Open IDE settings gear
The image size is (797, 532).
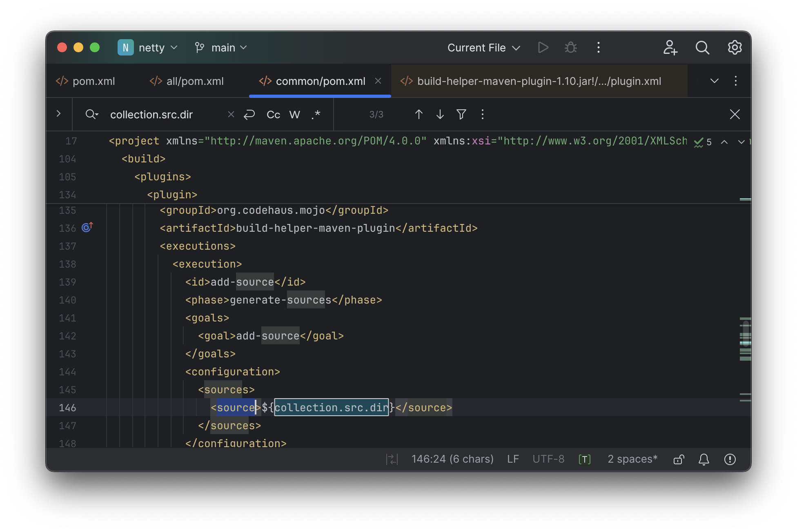coord(735,47)
